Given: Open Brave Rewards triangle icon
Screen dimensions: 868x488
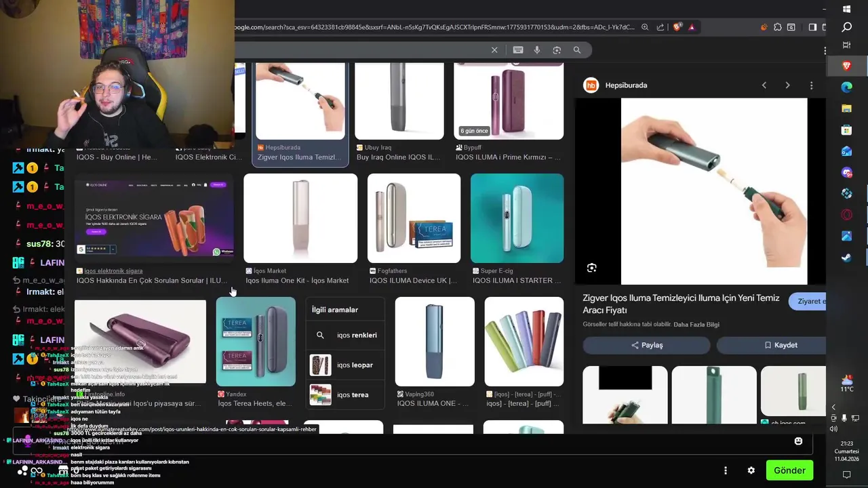Looking at the screenshot, I should coord(692,27).
